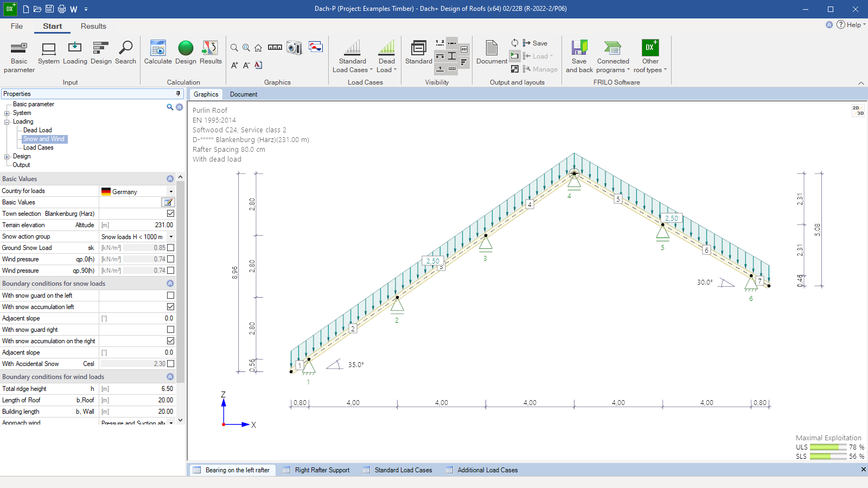Screen dimensions: 868x488
Task: Disable With snow accumulation left
Action: pyautogui.click(x=170, y=307)
